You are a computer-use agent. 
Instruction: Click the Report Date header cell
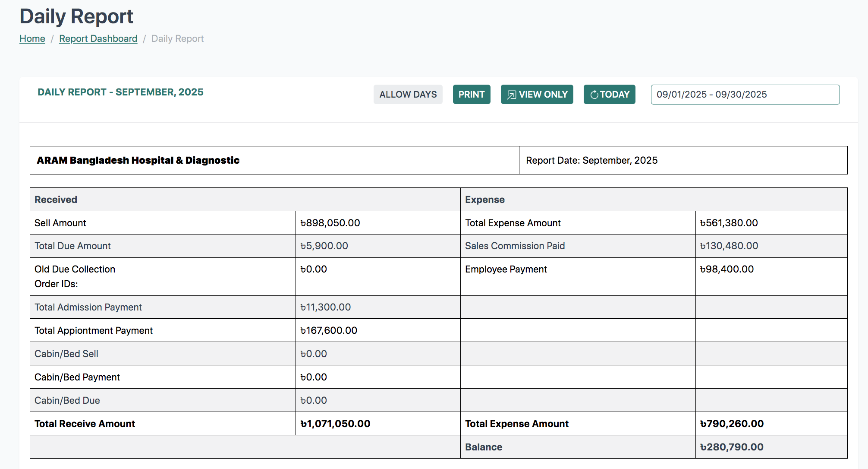tap(591, 161)
